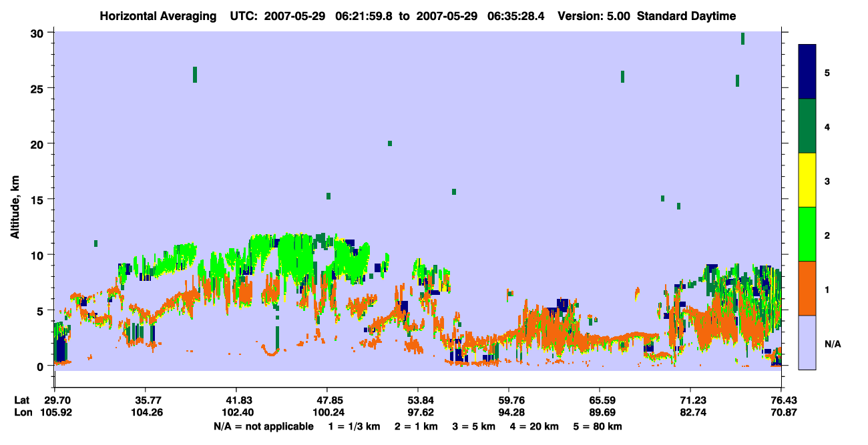The width and height of the screenshot is (868, 445).
Task: Click the longitude value '100.24'
Action: click(327, 412)
